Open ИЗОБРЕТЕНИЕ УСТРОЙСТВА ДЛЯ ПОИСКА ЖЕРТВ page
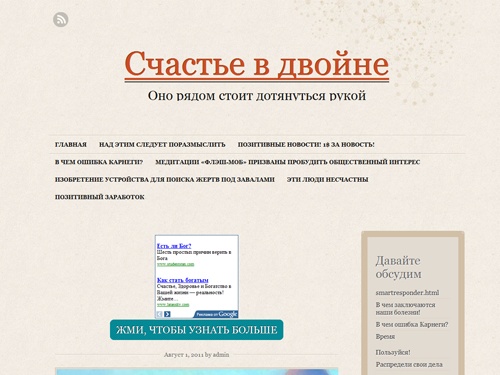This screenshot has width=500, height=375. (x=165, y=179)
